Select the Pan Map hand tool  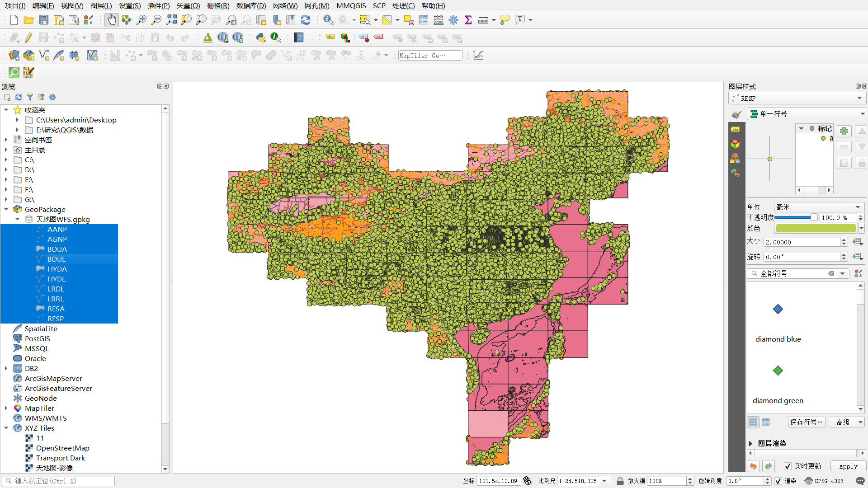pyautogui.click(x=111, y=20)
